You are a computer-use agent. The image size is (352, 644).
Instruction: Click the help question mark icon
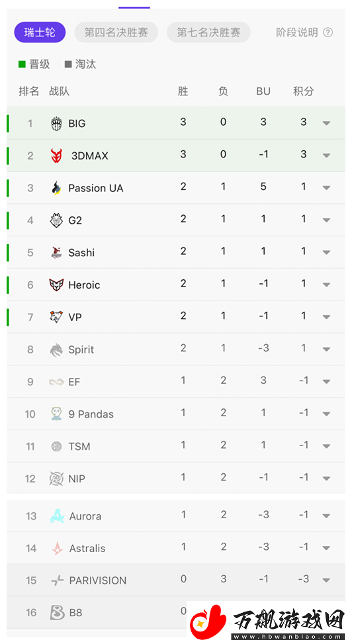coord(328,32)
